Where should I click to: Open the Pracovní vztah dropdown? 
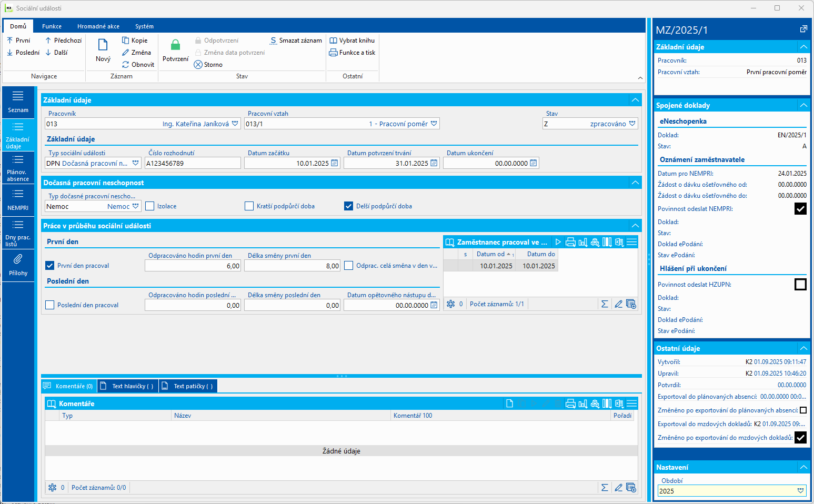click(434, 124)
